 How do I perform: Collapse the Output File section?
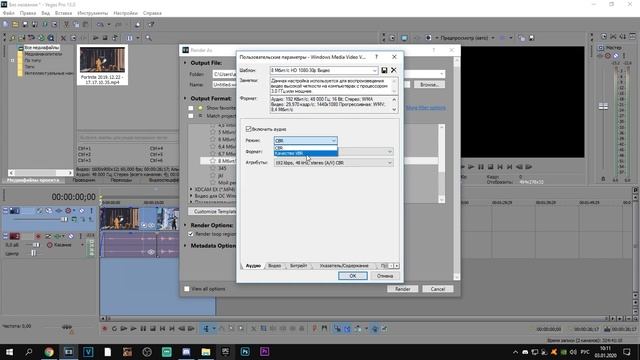point(185,63)
